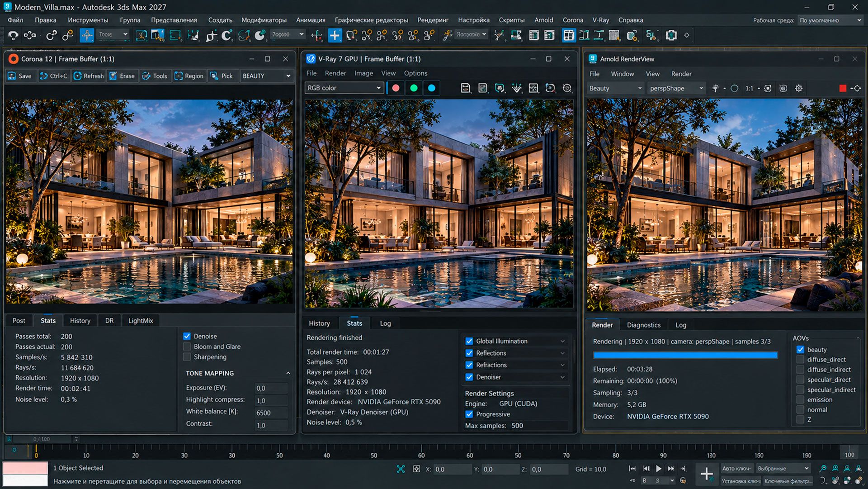Click red channel button in V-Ray buffer
The height and width of the screenshot is (489, 868).
396,88
